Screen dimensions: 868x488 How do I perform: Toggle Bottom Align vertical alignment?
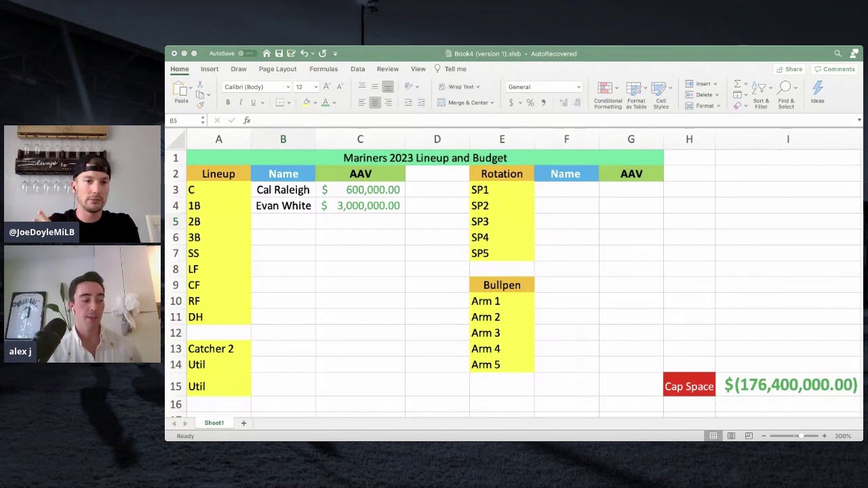(x=388, y=87)
